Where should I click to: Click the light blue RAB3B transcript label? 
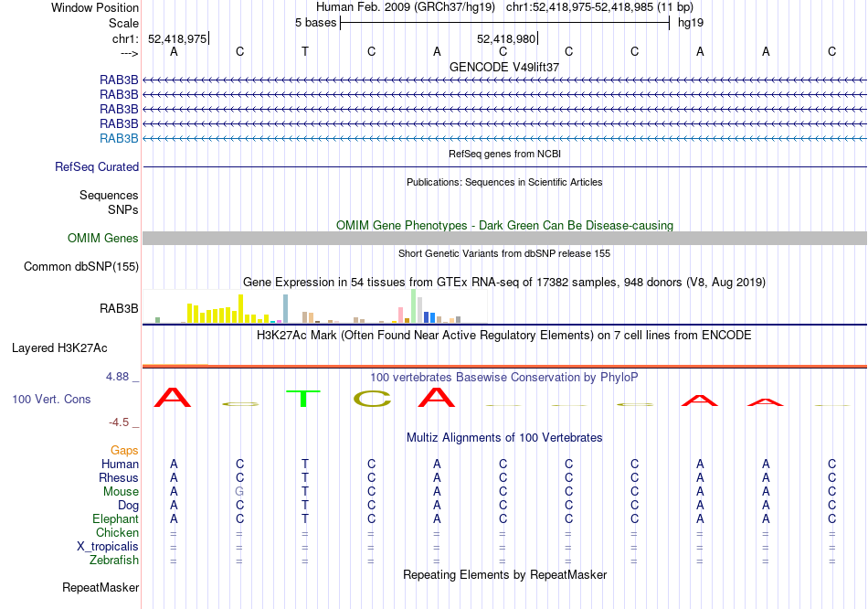119,139
